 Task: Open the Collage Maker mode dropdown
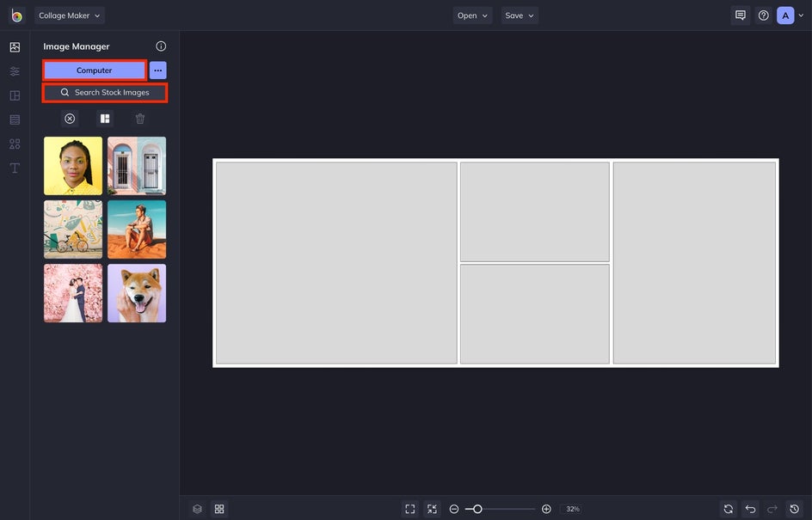[68, 15]
